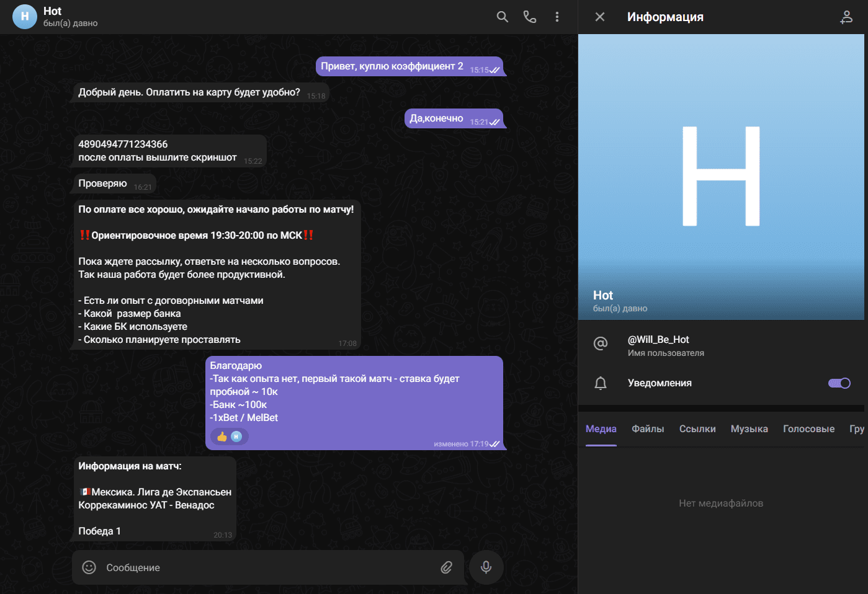Click the large H profile photo
Image resolution: width=868 pixels, height=594 pixels.
(720, 177)
